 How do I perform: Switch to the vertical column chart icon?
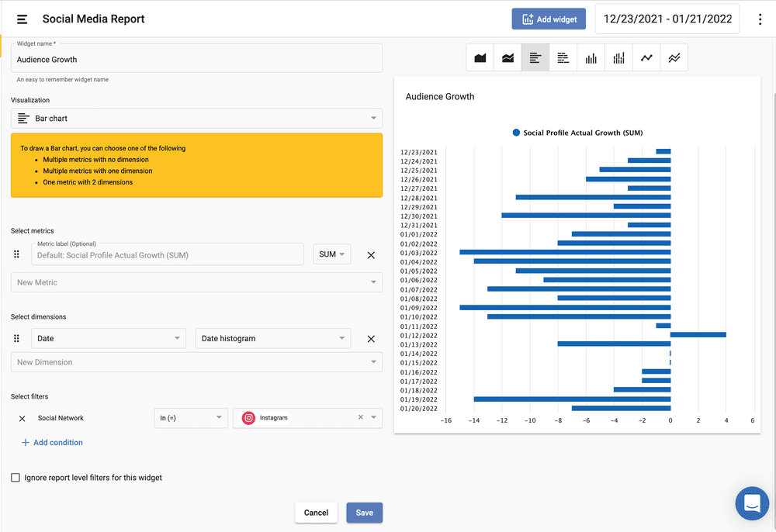(x=591, y=58)
